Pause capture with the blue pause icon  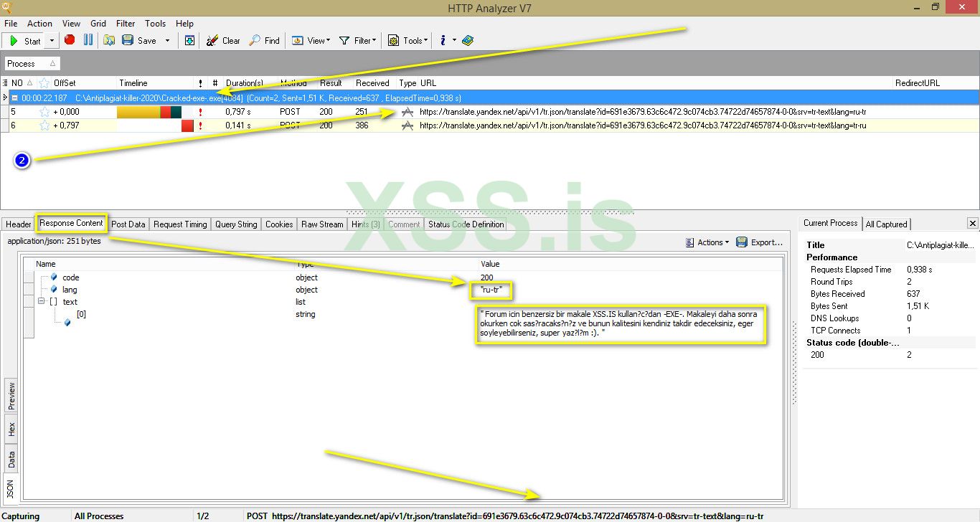pos(88,40)
